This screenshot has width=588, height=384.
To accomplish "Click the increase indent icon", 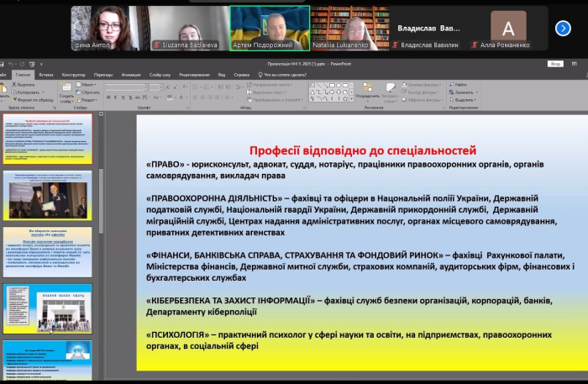I will click(228, 87).
